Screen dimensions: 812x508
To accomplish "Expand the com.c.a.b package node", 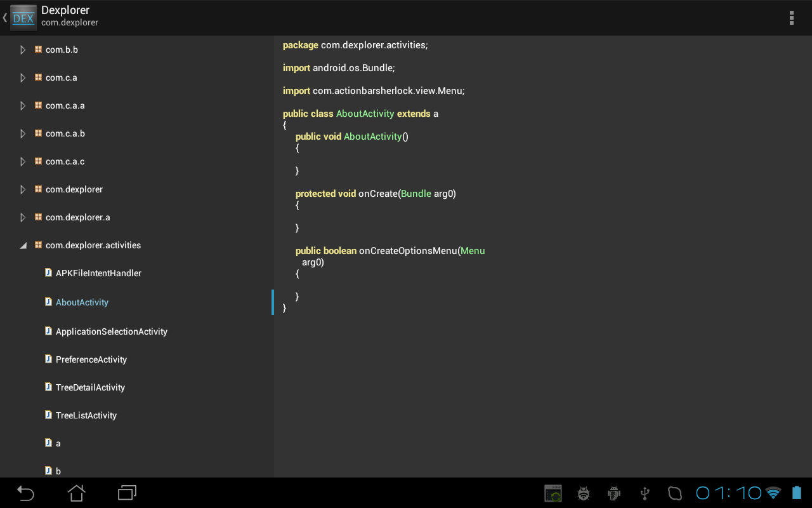I will [23, 133].
